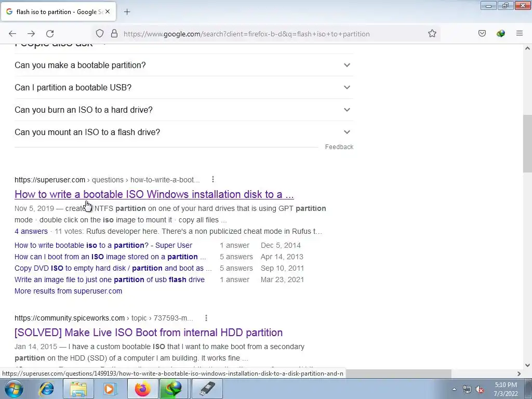The height and width of the screenshot is (399, 532).
Task: Open the Windows Start menu
Action: coord(14,389)
